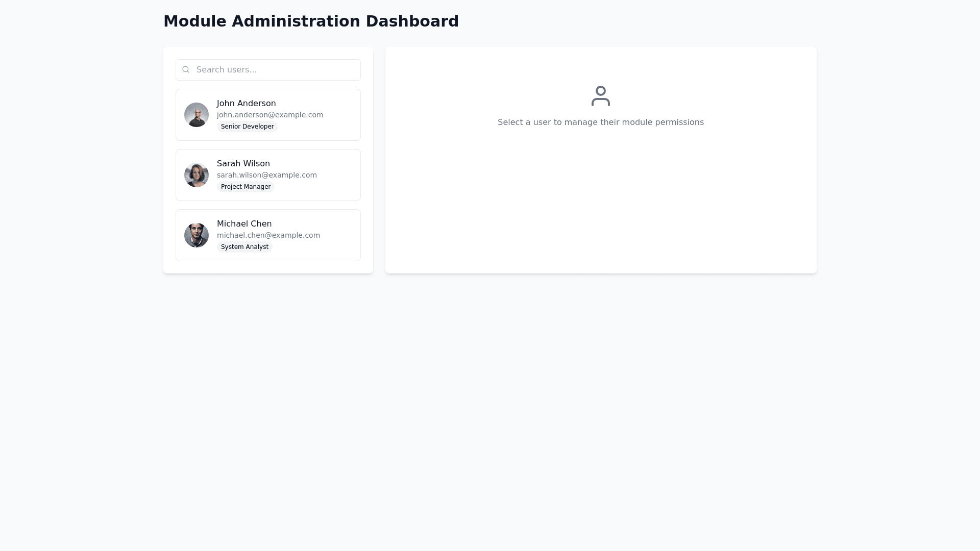This screenshot has width=980, height=551.
Task: Click the Sarah Wilson name text
Action: (243, 164)
